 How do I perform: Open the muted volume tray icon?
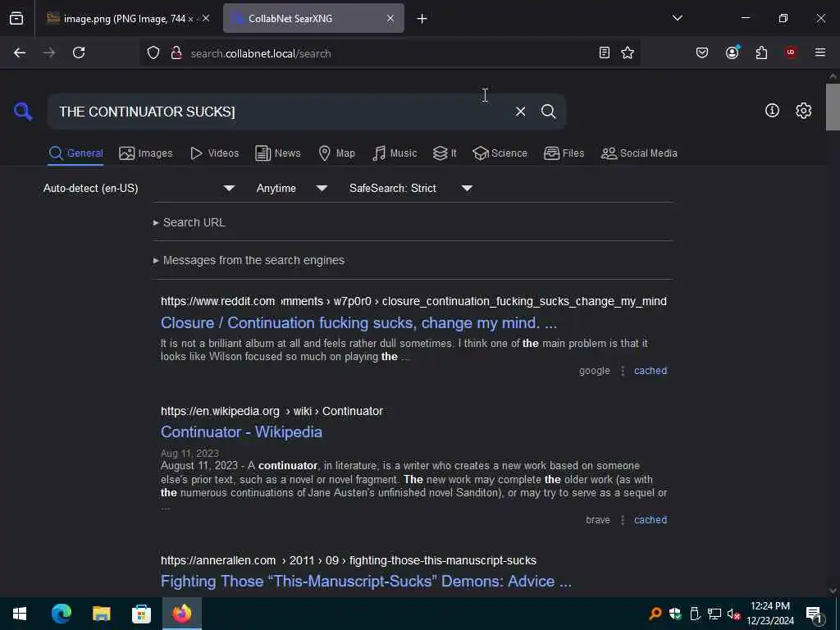(733, 614)
